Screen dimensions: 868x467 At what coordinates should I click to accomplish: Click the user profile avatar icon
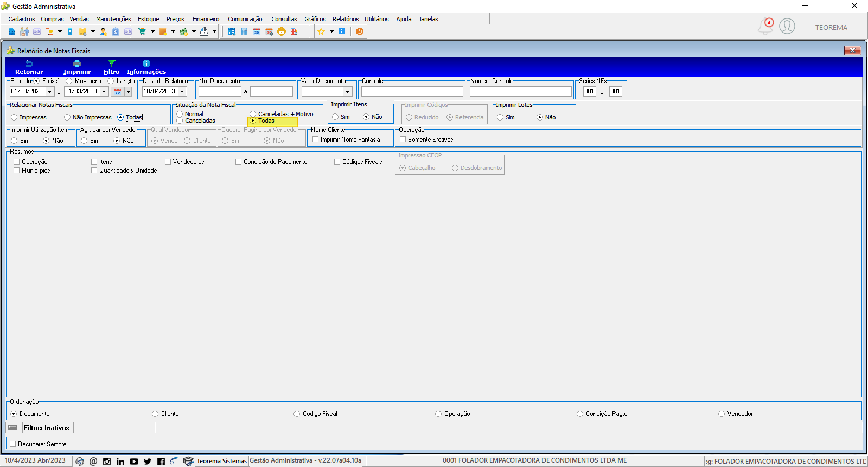787,26
